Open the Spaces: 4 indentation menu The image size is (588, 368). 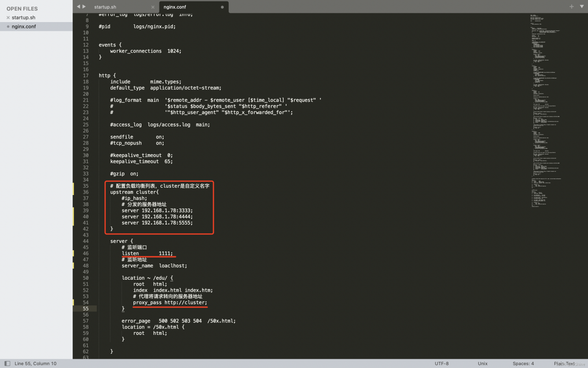click(523, 363)
